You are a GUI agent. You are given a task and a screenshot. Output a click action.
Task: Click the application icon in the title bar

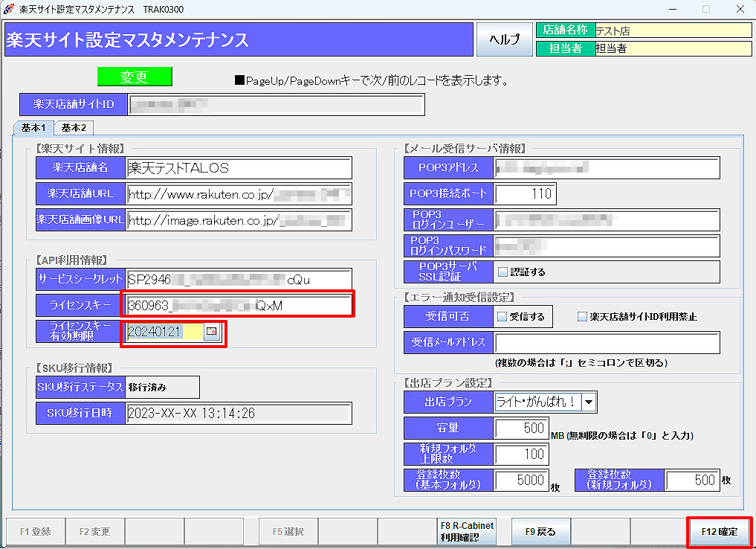click(10, 9)
